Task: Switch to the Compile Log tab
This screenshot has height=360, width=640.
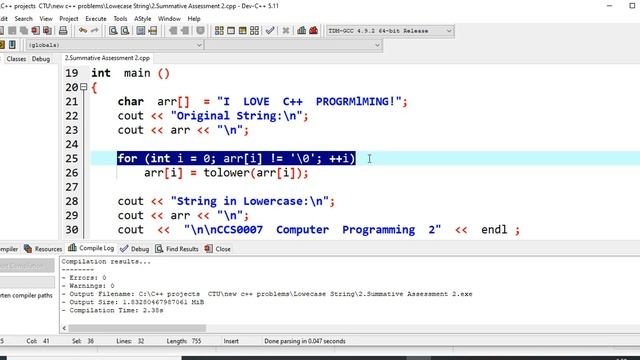Action: point(91,248)
